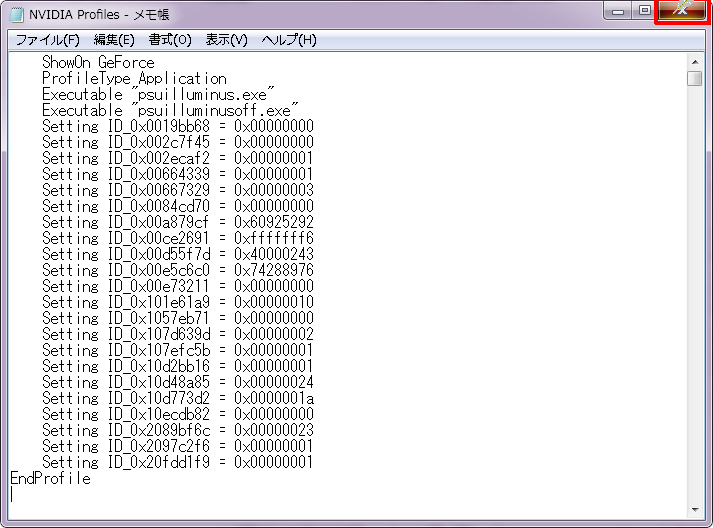Screen dimensions: 713x528
Task: Click value 0x74288976
Action: [x=274, y=270]
